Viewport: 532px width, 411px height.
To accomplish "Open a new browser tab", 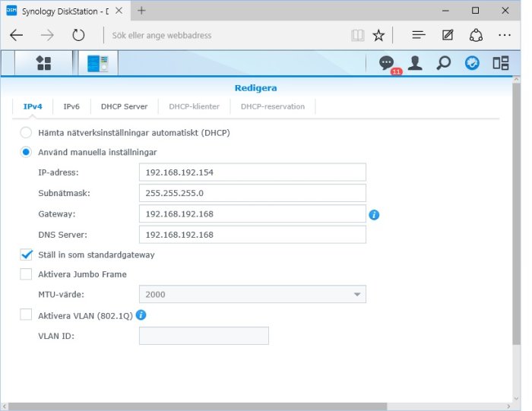I will [141, 11].
